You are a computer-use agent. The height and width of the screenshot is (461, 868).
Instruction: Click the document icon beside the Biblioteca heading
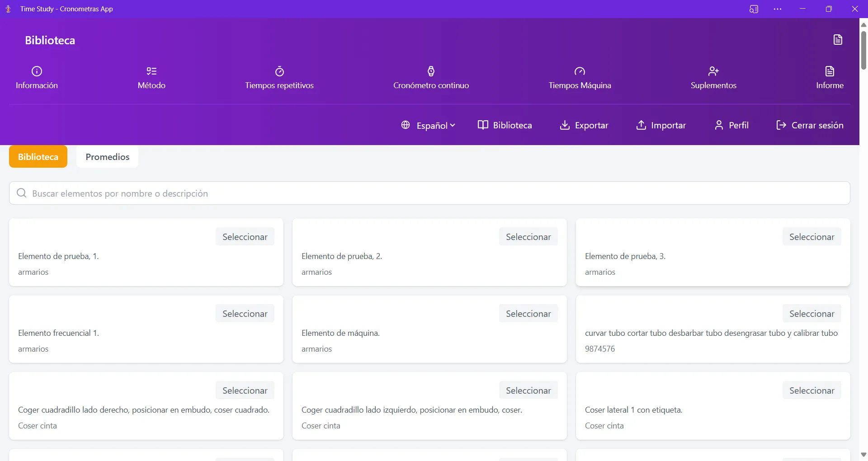pos(838,40)
